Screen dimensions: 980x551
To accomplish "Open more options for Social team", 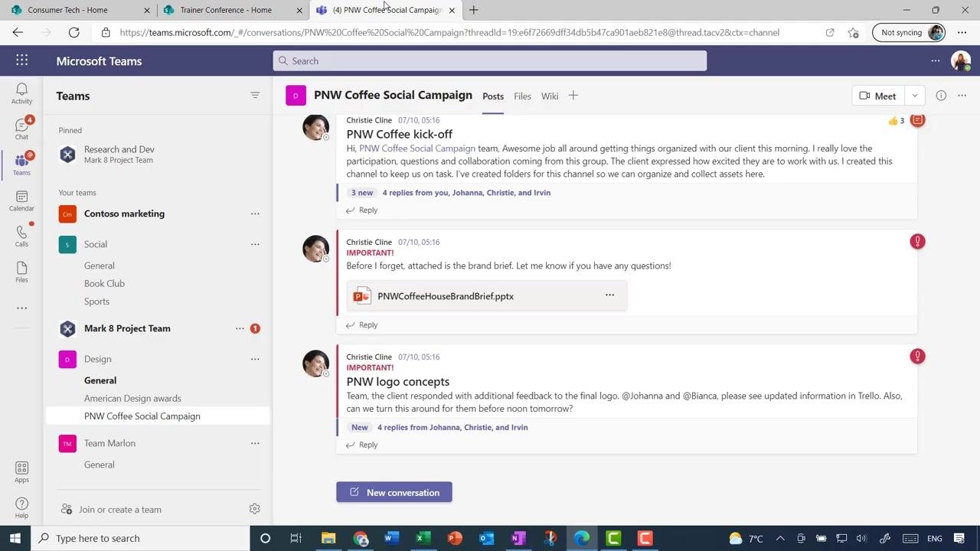I will click(x=255, y=244).
